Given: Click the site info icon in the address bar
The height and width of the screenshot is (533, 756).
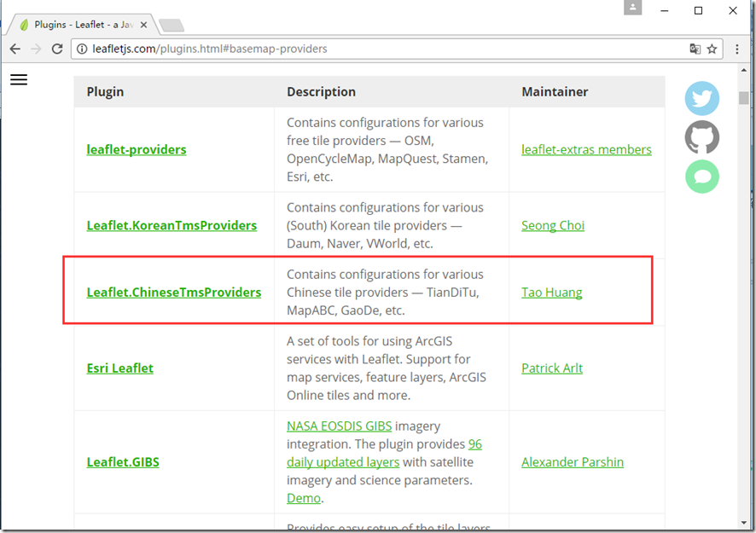Looking at the screenshot, I should click(x=82, y=49).
